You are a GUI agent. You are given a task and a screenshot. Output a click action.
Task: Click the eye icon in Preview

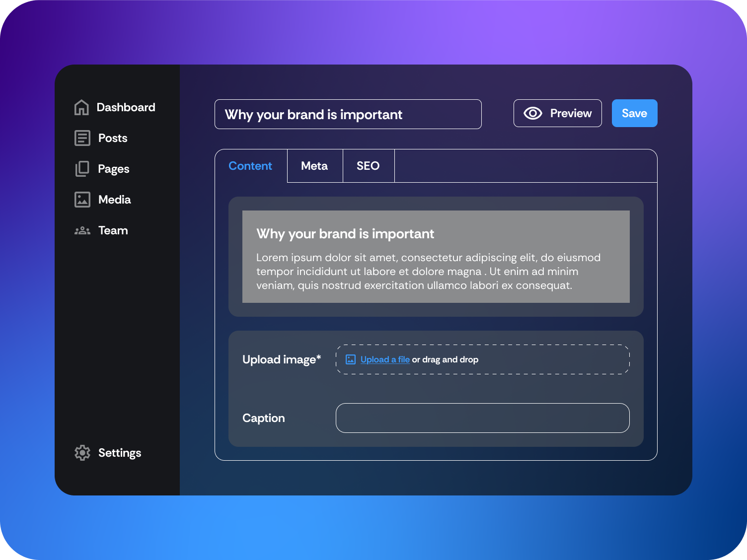pos(532,113)
